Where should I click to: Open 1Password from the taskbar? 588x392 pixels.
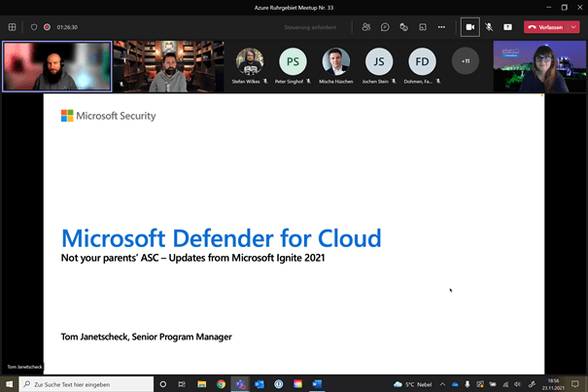[278, 384]
